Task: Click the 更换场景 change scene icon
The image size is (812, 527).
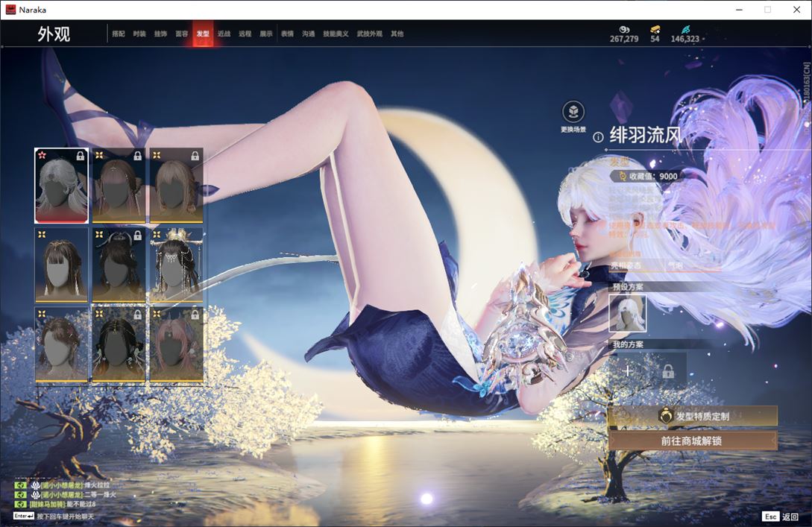Action: pos(573,112)
